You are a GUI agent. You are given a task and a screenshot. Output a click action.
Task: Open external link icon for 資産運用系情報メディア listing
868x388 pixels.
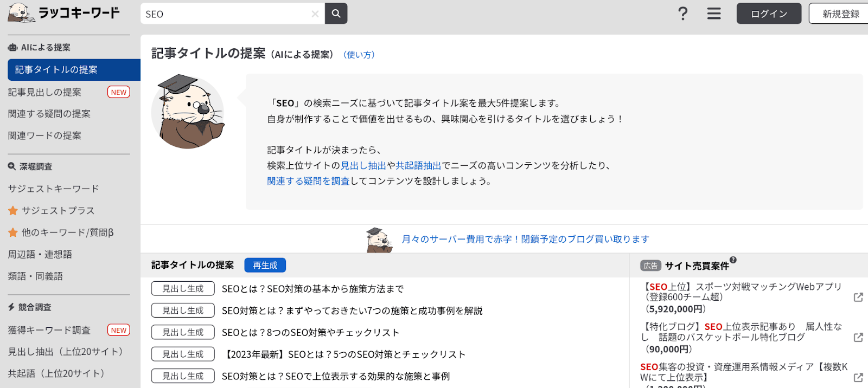click(x=858, y=377)
